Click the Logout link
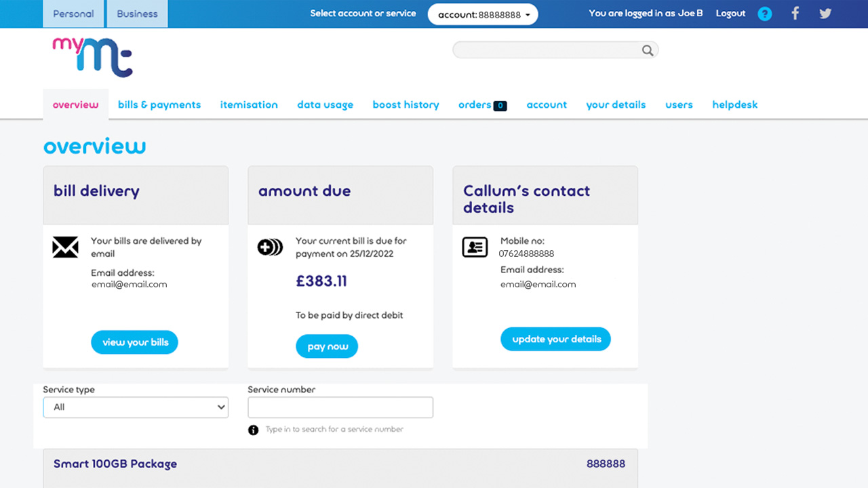The image size is (868, 488). click(730, 14)
